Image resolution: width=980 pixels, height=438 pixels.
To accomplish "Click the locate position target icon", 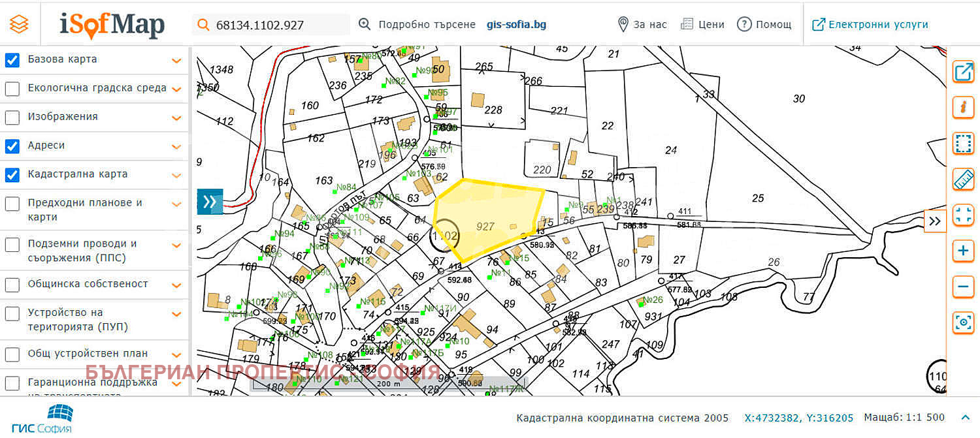I will point(963,322).
